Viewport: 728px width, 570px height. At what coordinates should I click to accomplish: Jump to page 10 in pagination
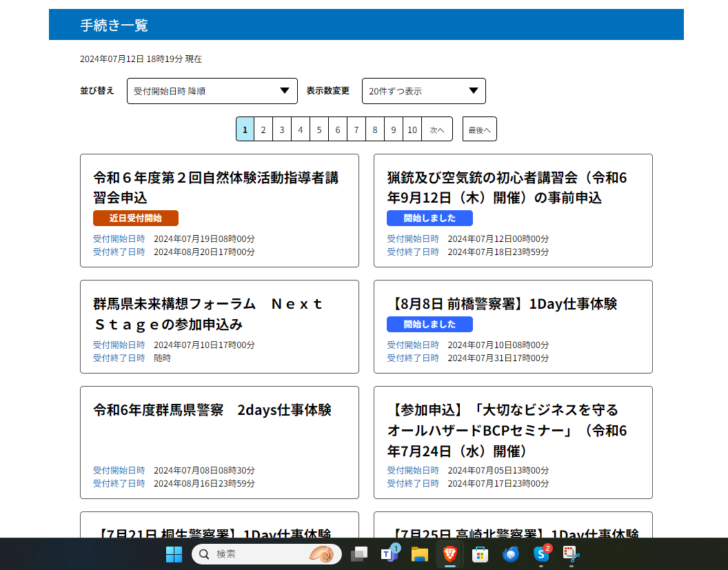[412, 130]
